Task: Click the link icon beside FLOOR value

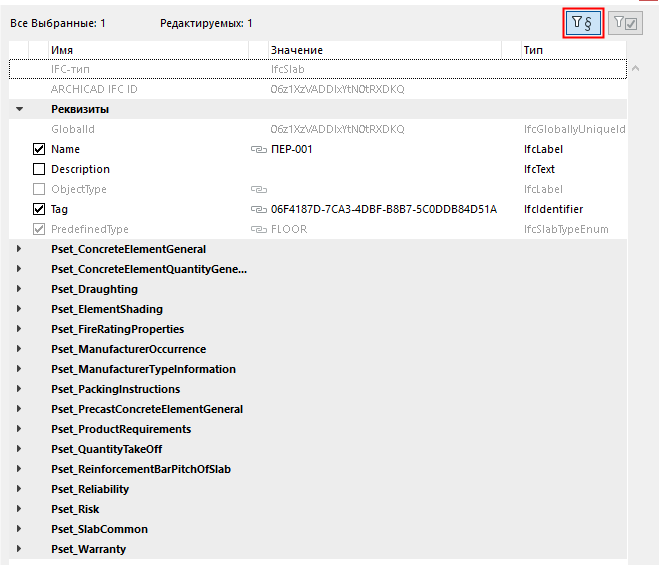Action: [259, 229]
